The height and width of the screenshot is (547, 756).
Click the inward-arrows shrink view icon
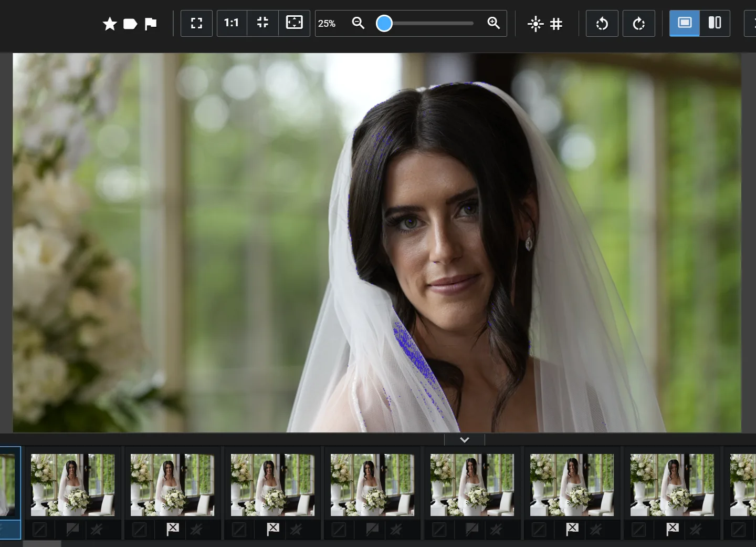262,23
